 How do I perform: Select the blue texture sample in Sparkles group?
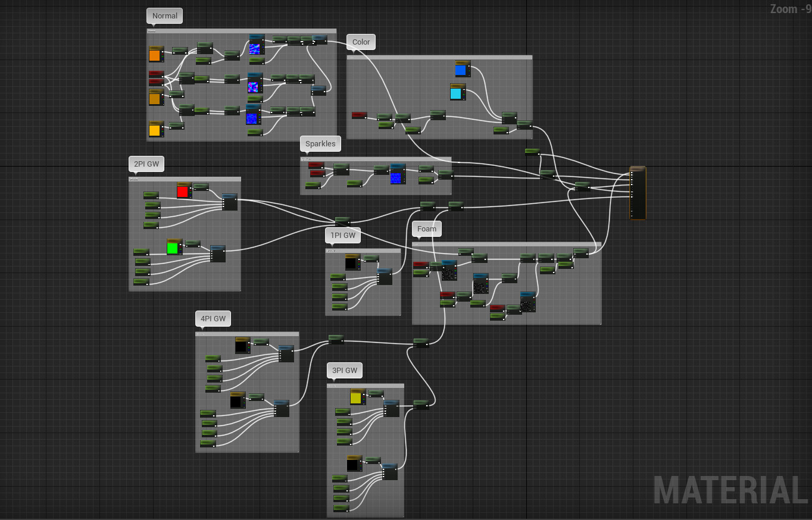[398, 174]
